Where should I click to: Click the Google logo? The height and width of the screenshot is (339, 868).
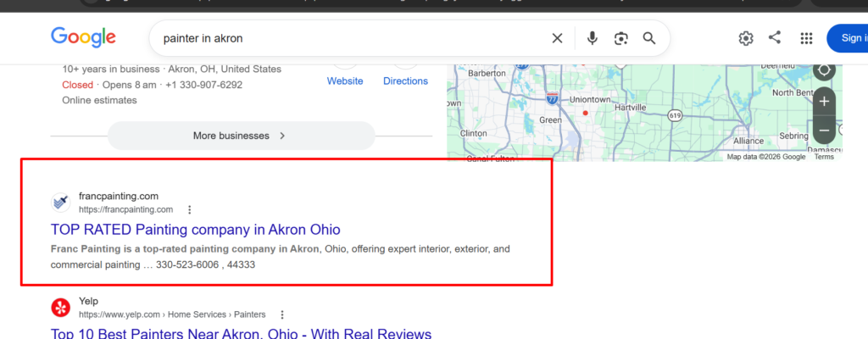tap(84, 37)
